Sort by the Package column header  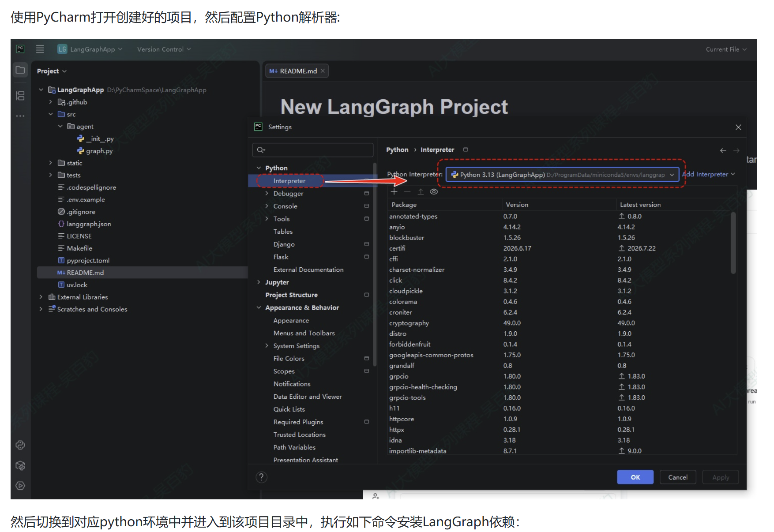(x=444, y=205)
